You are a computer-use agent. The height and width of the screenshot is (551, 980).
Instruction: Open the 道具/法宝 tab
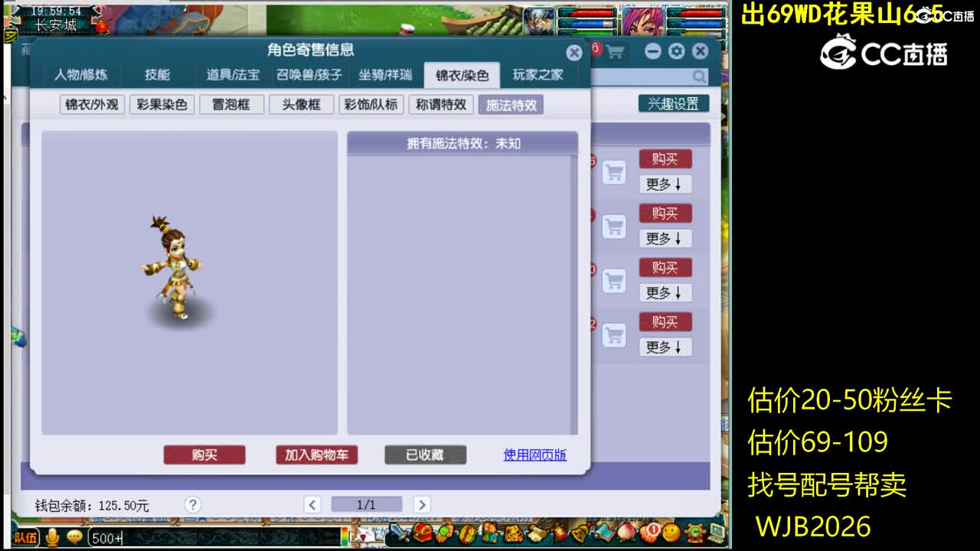[x=233, y=75]
